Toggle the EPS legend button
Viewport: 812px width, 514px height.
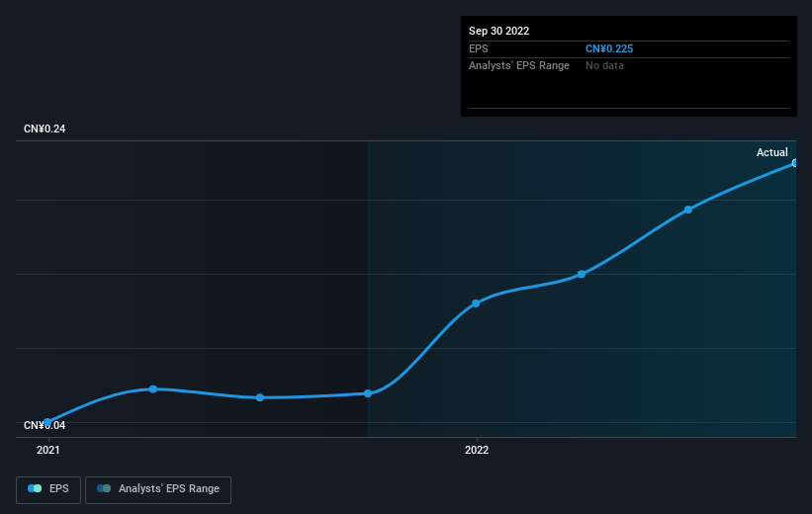pos(48,489)
